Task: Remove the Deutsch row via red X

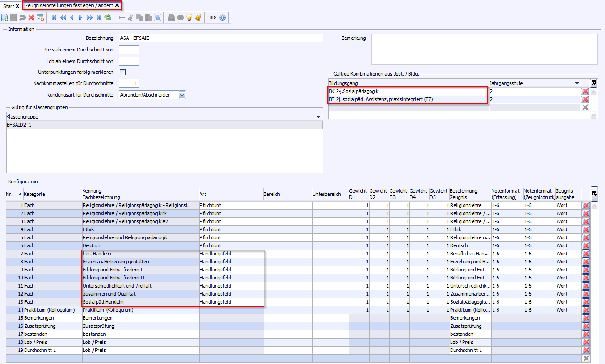Action: coord(586,245)
